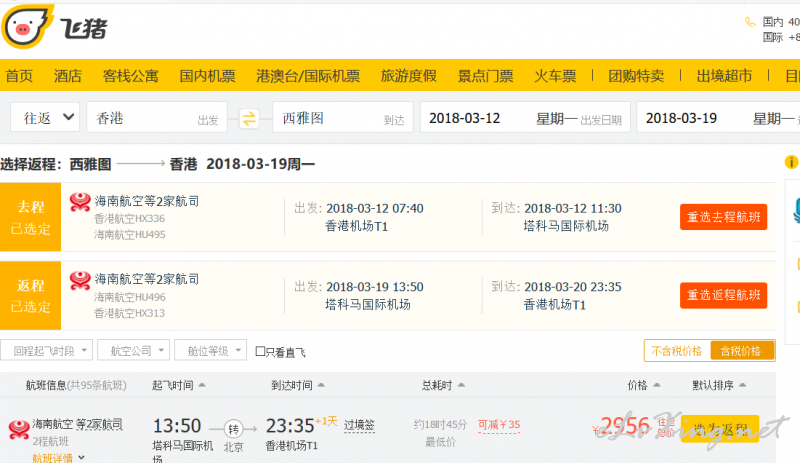The image size is (800, 463).
Task: Open the 客栈公寓 navigation item
Action: (x=131, y=76)
